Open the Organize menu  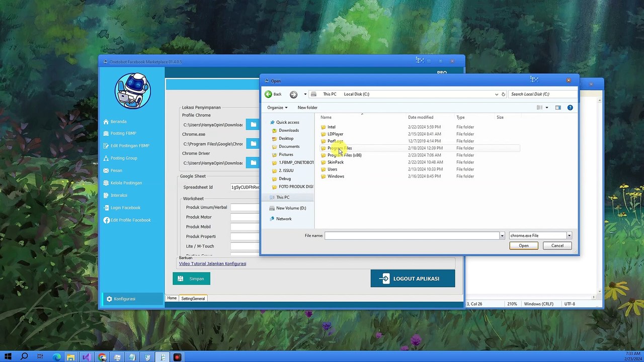point(277,108)
